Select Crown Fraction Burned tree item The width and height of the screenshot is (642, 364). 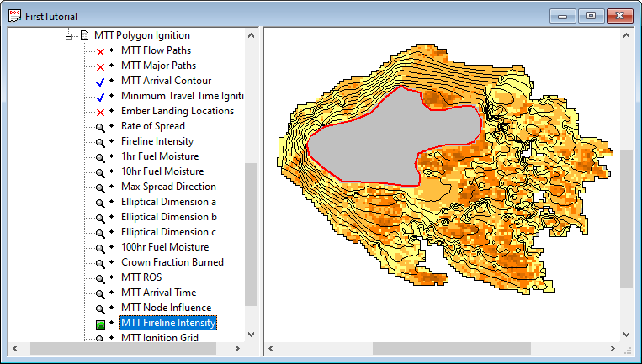(x=172, y=262)
